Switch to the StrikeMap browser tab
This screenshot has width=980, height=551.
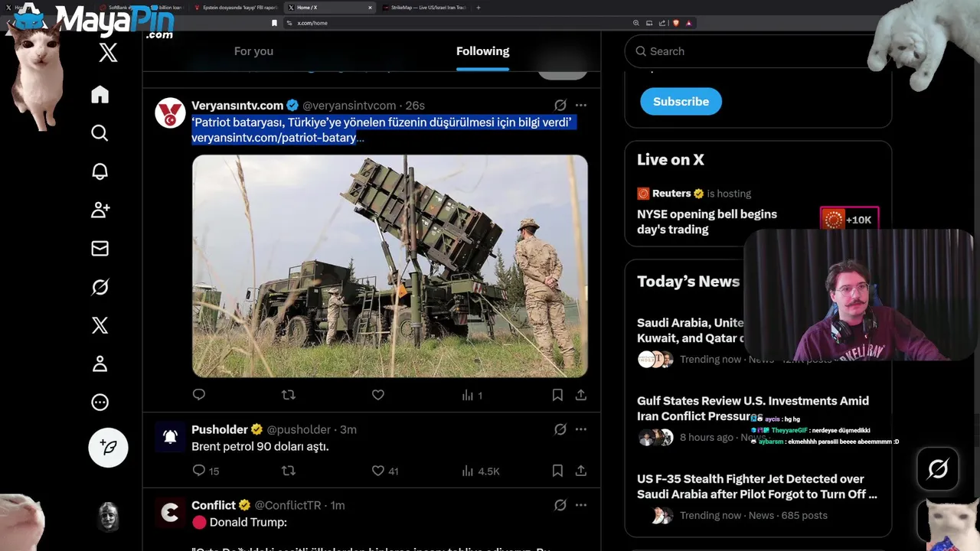pyautogui.click(x=424, y=8)
